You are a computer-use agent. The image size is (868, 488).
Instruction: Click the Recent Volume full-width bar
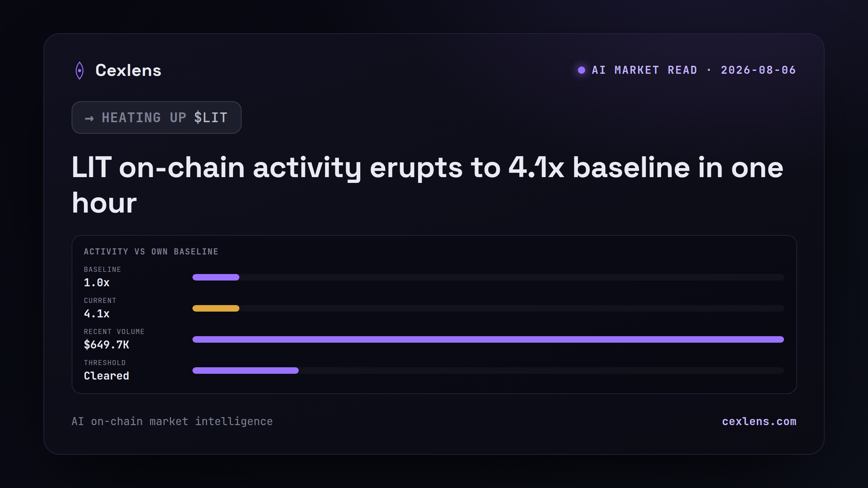488,339
